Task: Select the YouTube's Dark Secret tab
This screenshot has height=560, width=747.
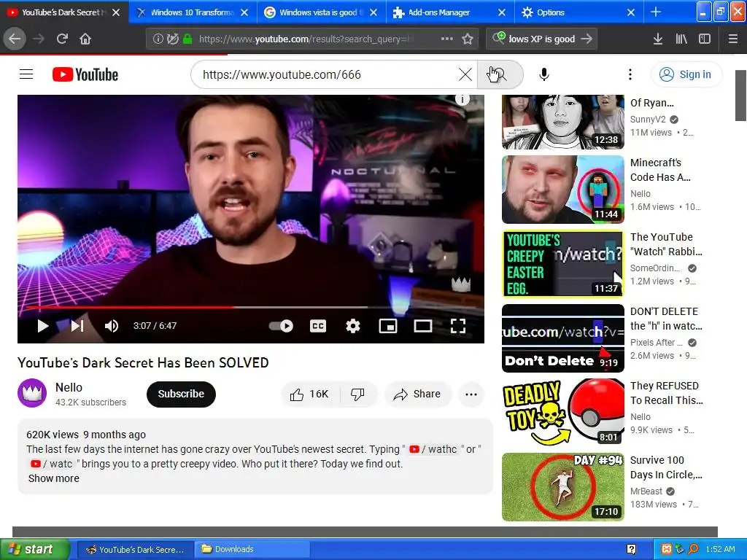Action: coord(64,12)
